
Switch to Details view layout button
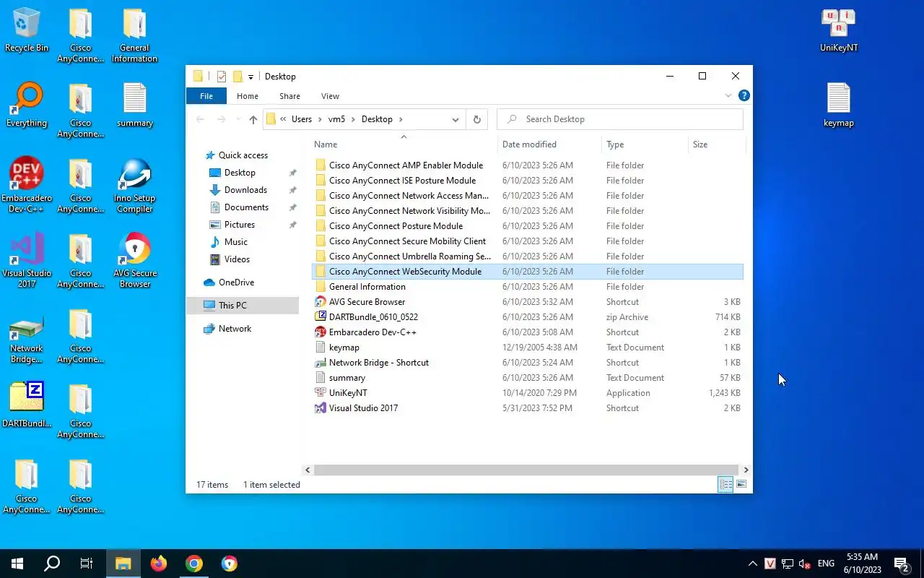[x=725, y=485]
